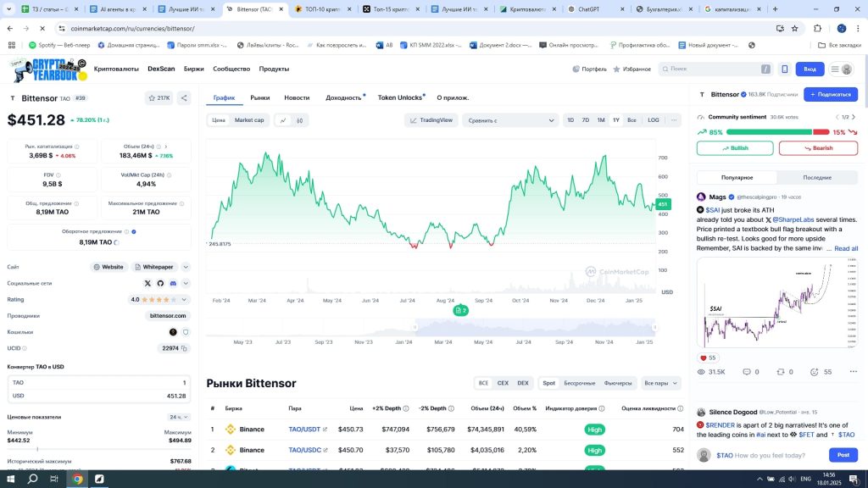This screenshot has width=868, height=488.
Task: Click the CoinMarketCap search field
Action: (x=715, y=69)
